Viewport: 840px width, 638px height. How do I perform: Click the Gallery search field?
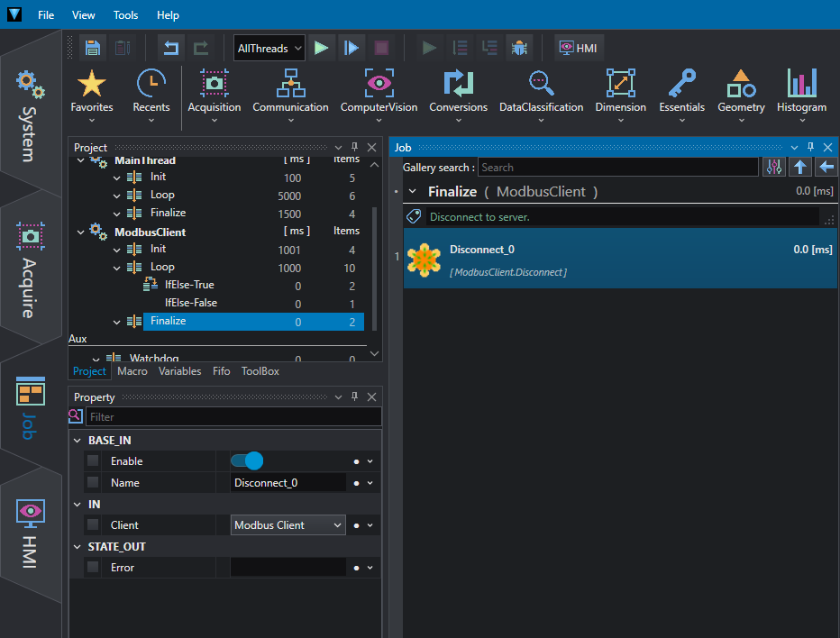click(x=617, y=167)
